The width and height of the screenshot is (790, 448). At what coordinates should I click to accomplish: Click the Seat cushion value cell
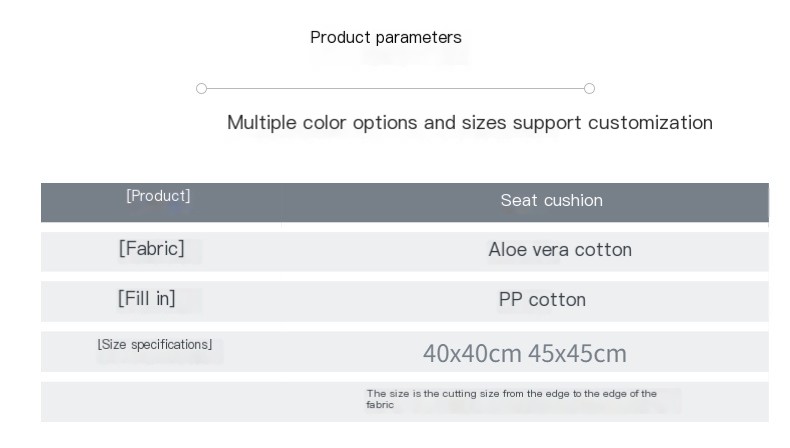552,200
